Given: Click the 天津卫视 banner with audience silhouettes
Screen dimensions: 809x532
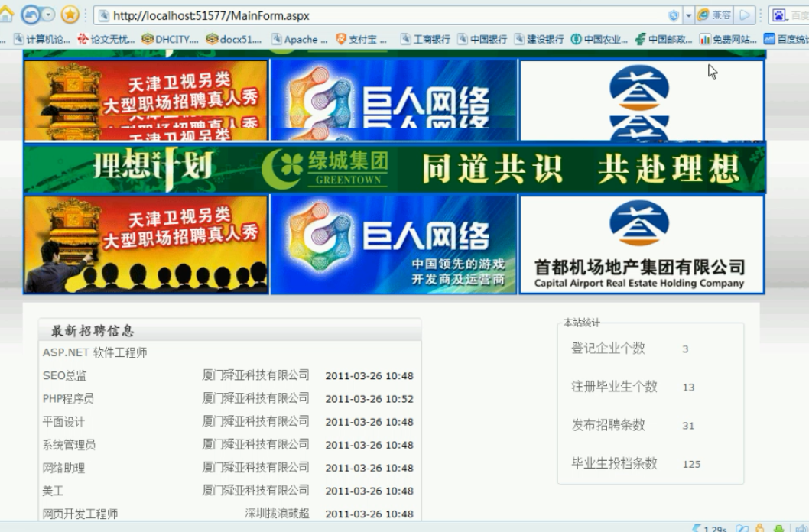Looking at the screenshot, I should tap(146, 245).
